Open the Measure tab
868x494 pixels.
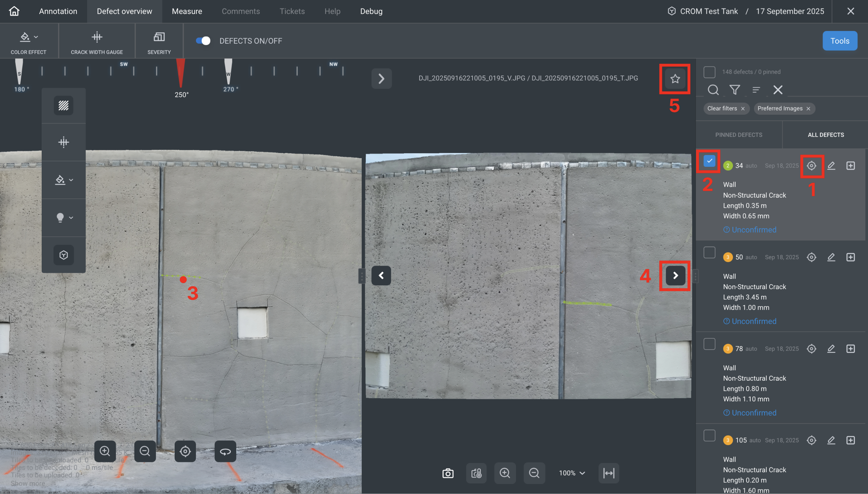click(187, 11)
